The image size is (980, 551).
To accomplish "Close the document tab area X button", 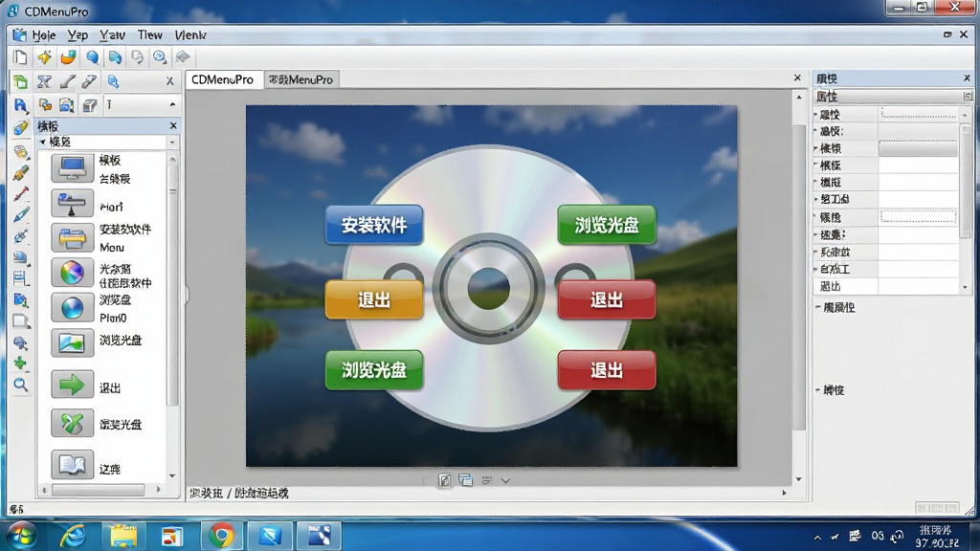I will 797,77.
